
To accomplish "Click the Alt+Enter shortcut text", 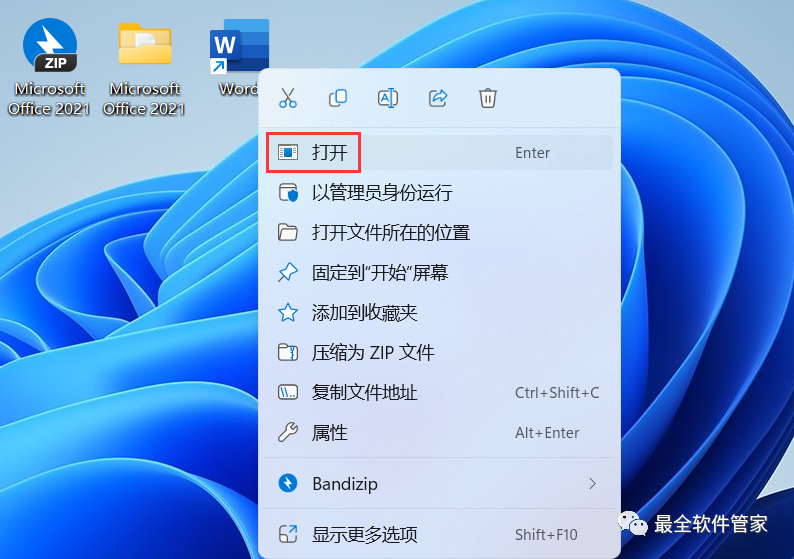I will coord(547,432).
